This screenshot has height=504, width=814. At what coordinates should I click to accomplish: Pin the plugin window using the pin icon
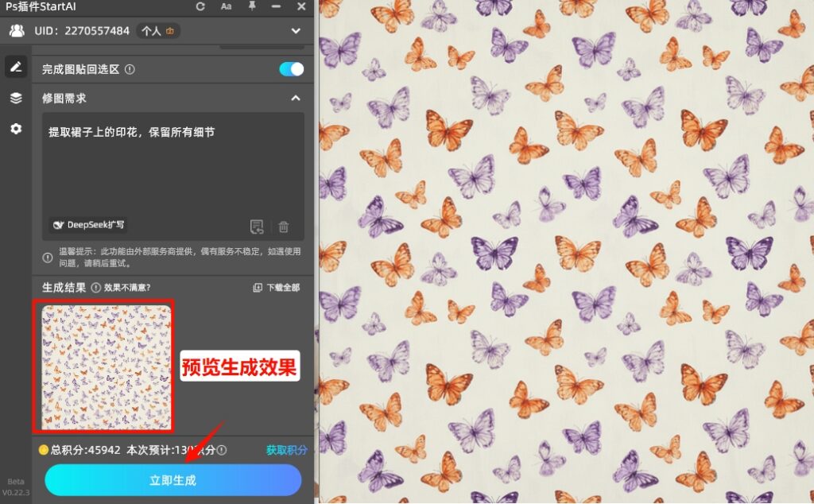click(250, 7)
